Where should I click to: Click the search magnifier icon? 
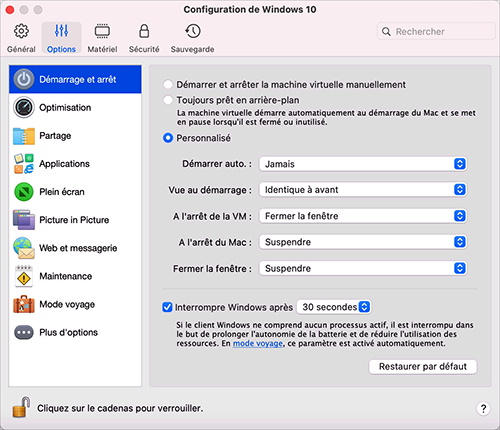point(386,32)
